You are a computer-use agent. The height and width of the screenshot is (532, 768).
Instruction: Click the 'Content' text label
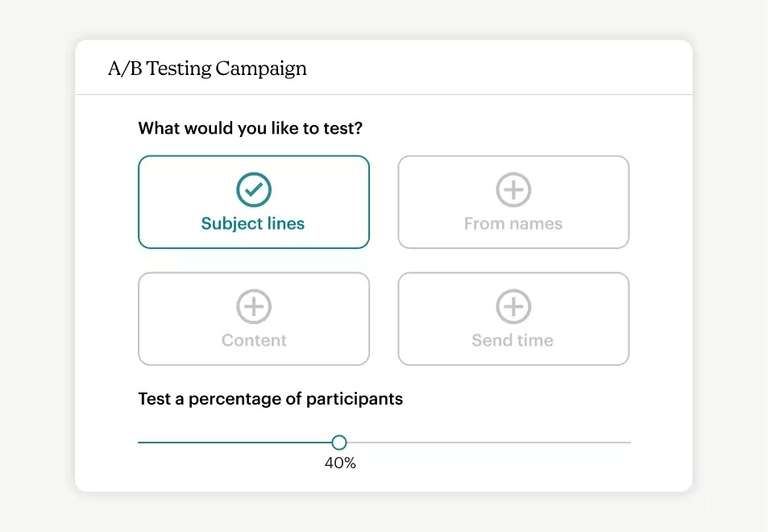coord(254,341)
